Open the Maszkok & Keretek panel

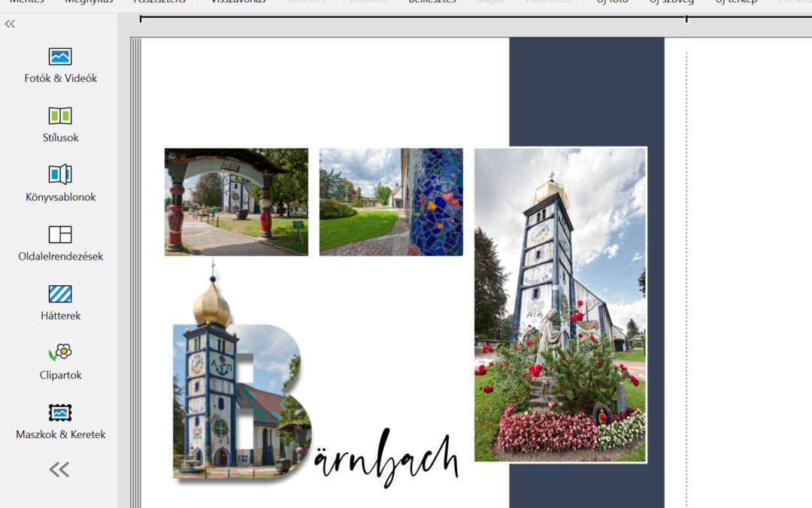tap(60, 421)
